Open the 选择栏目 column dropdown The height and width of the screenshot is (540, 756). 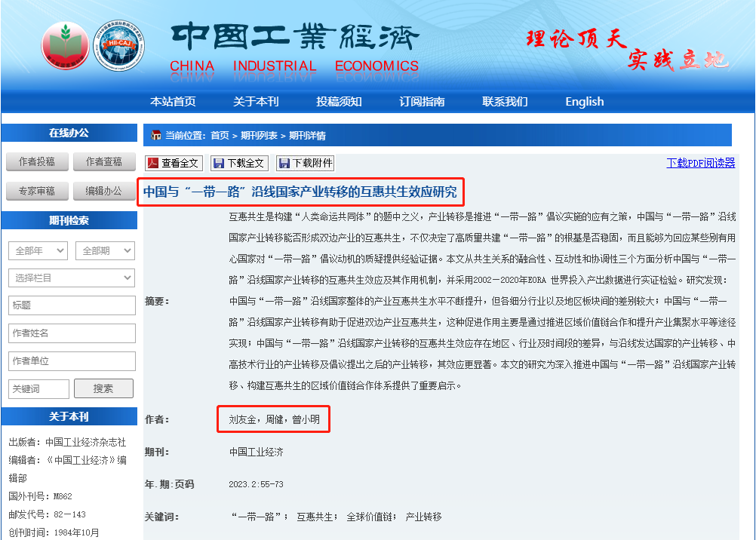point(72,278)
